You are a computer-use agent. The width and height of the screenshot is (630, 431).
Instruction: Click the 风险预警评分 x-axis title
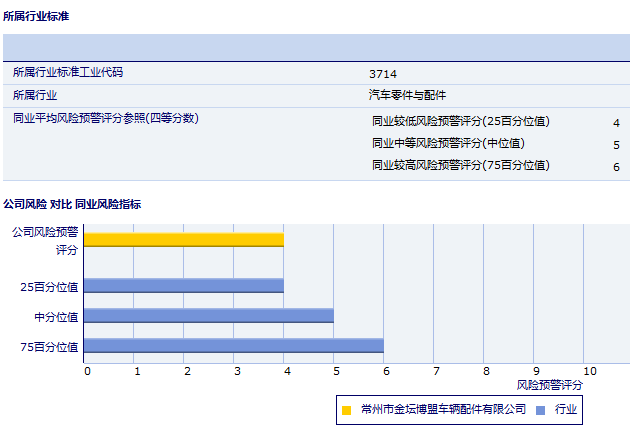pyautogui.click(x=549, y=384)
